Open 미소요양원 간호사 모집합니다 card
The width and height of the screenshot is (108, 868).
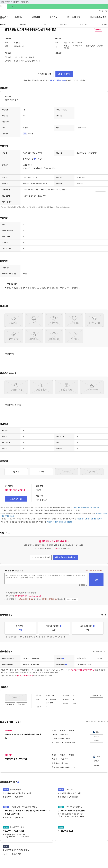[x=81, y=793]
